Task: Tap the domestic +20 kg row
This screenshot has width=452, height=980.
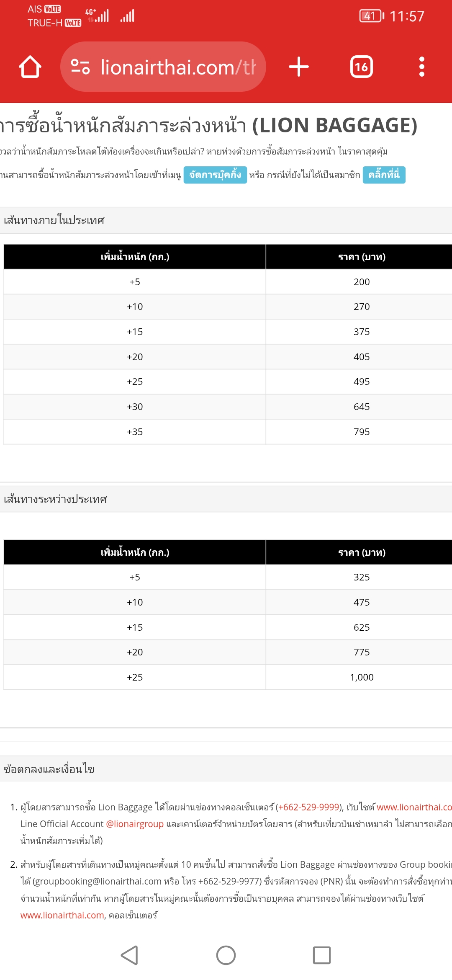Action: coord(228,357)
